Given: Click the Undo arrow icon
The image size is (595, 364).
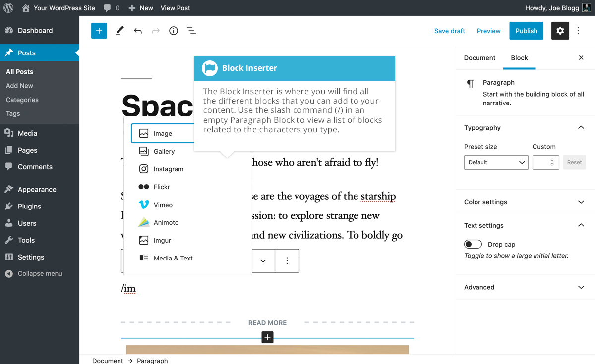Looking at the screenshot, I should [x=138, y=31].
